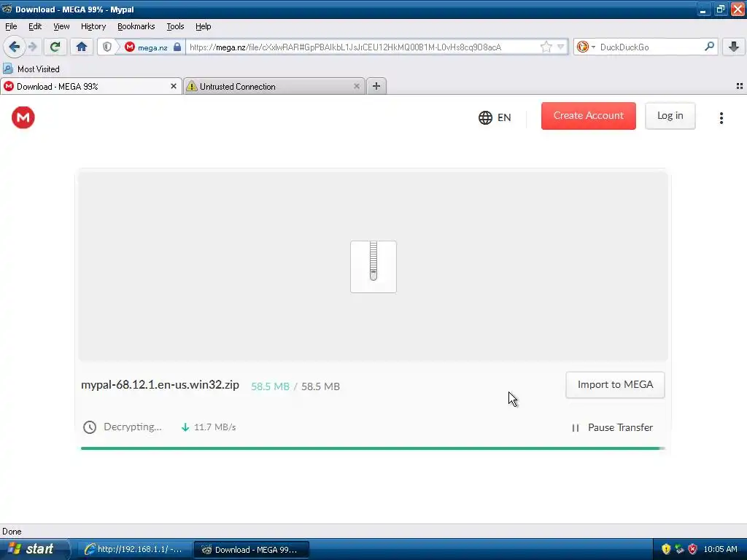Open language selector globe EN
The image size is (747, 560).
[x=495, y=117]
